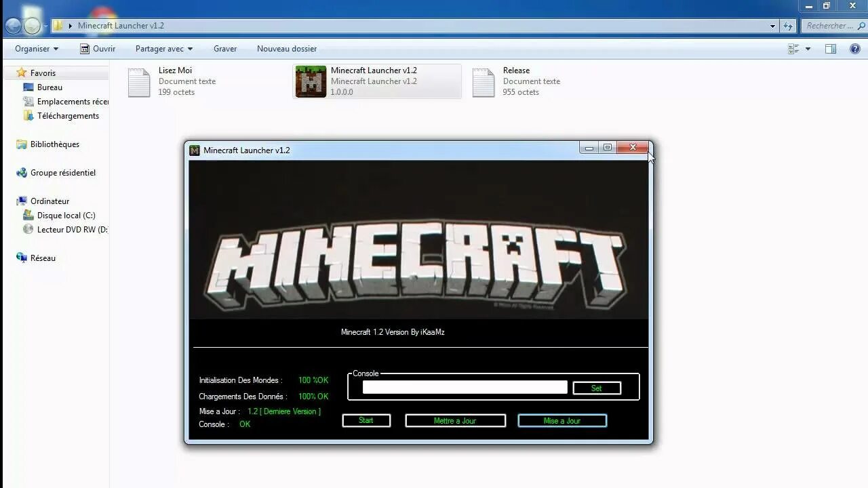Screen dimensions: 868x488
Task: Click Ouvrir in the toolbar
Action: (97, 49)
